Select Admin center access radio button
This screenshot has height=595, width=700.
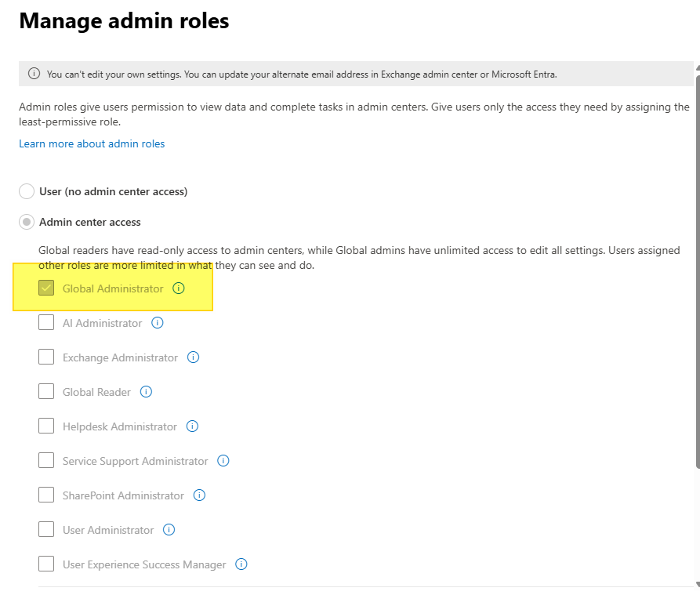[x=27, y=222]
